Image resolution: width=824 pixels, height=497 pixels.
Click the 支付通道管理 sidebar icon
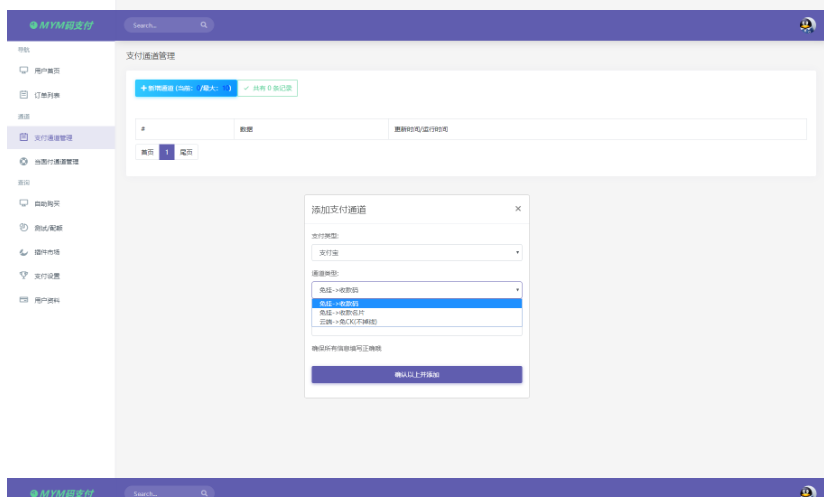(x=24, y=138)
